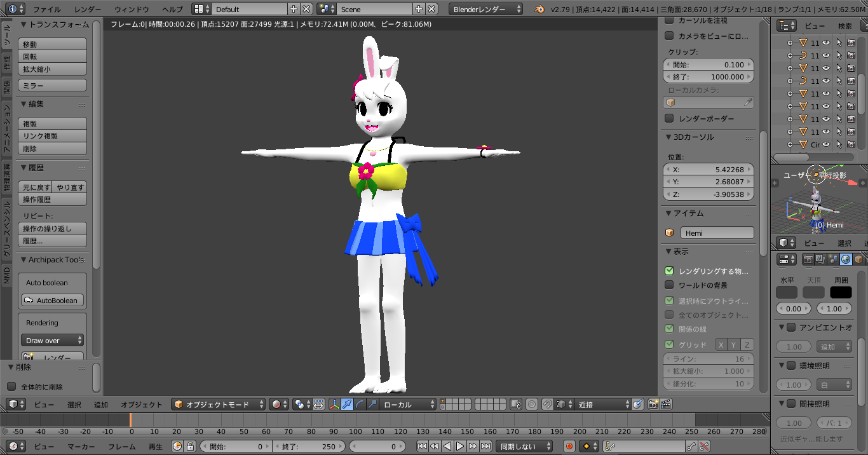Open the ウィンドウ menu
Screen dimensions: 868x455
point(132,10)
